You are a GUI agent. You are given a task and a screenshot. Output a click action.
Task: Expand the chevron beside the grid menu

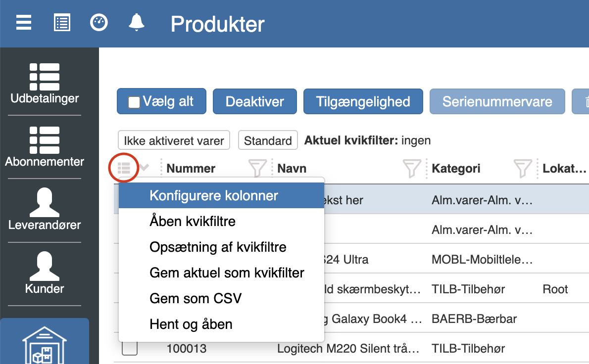pyautogui.click(x=144, y=168)
